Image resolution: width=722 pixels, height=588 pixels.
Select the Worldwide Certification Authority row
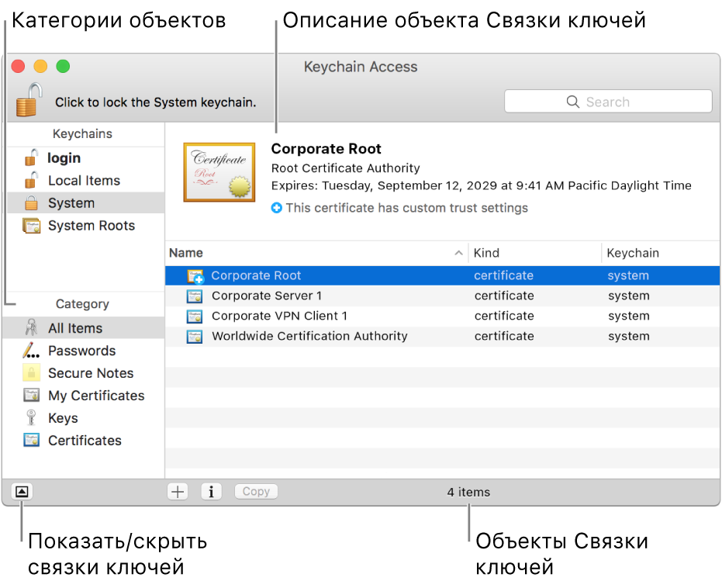[x=442, y=337]
